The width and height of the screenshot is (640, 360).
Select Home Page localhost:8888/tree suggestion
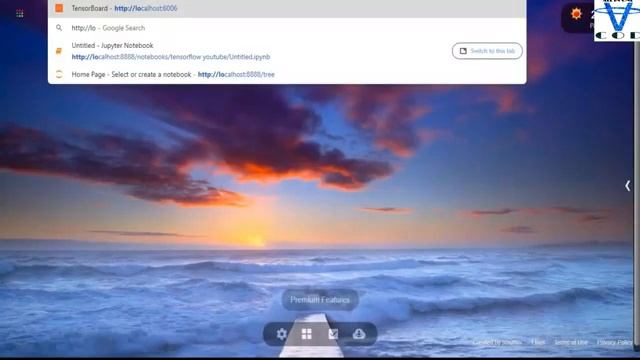287,74
